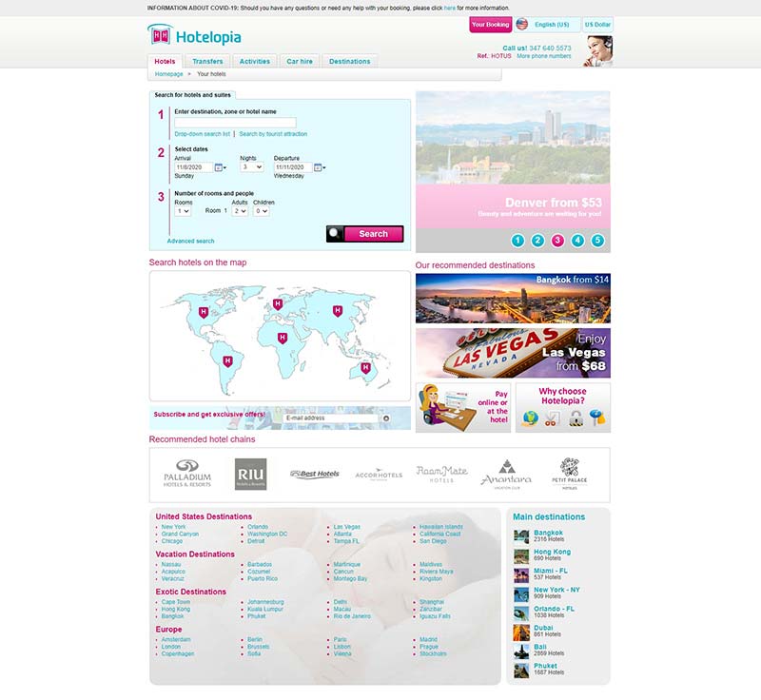Screen dimensions: 761x700
Task: Click the US flag language icon
Action: point(522,25)
